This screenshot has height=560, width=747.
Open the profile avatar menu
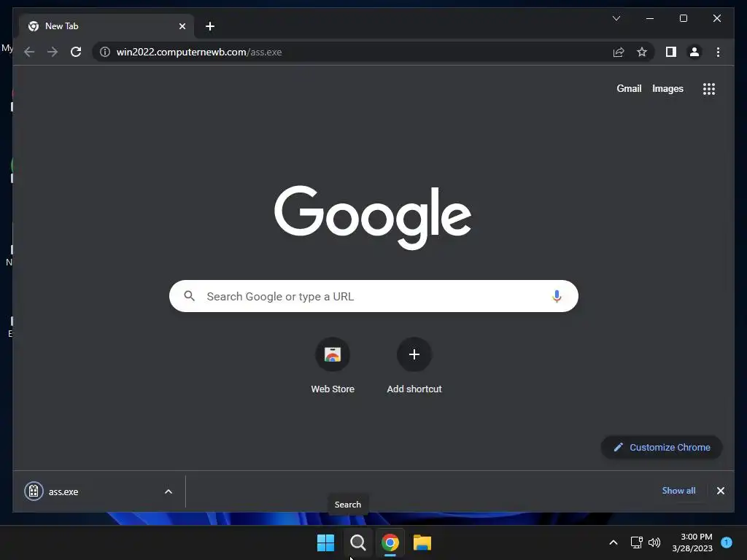click(x=694, y=52)
